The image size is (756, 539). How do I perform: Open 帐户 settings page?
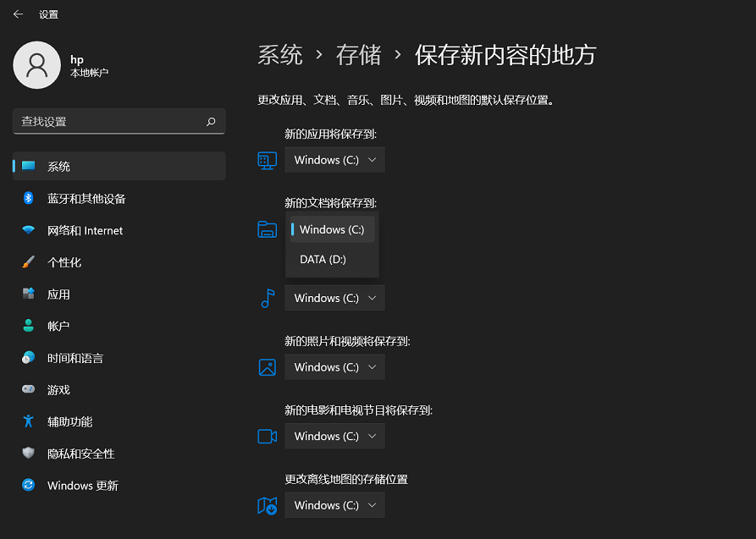119,326
